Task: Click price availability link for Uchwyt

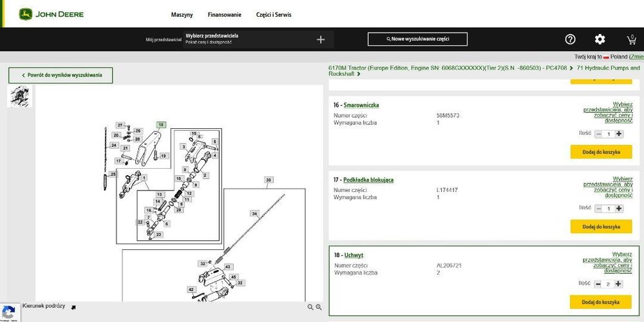Action: tap(608, 263)
